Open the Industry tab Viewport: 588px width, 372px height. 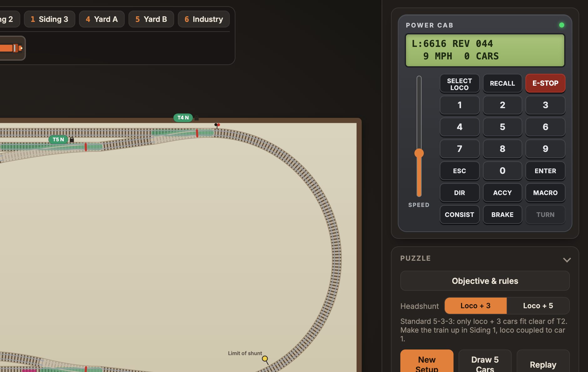click(x=204, y=19)
